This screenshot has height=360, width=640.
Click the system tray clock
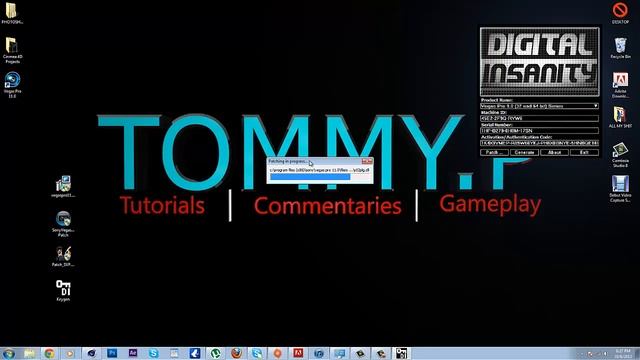[622, 353]
